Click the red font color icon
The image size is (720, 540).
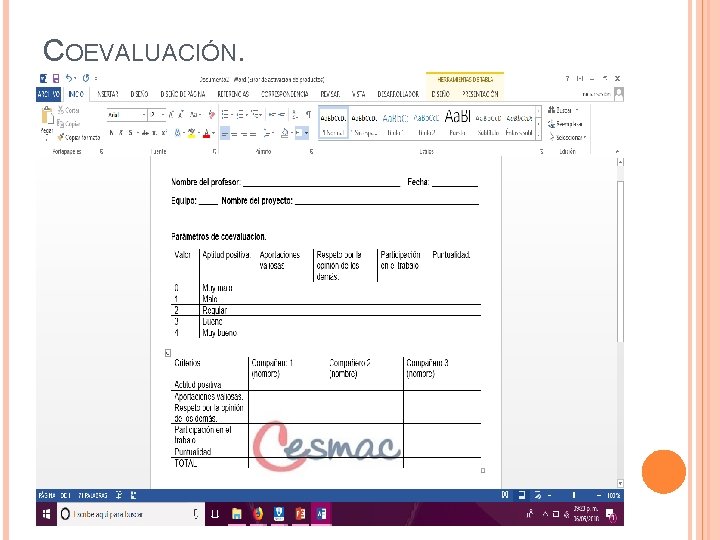tap(207, 133)
